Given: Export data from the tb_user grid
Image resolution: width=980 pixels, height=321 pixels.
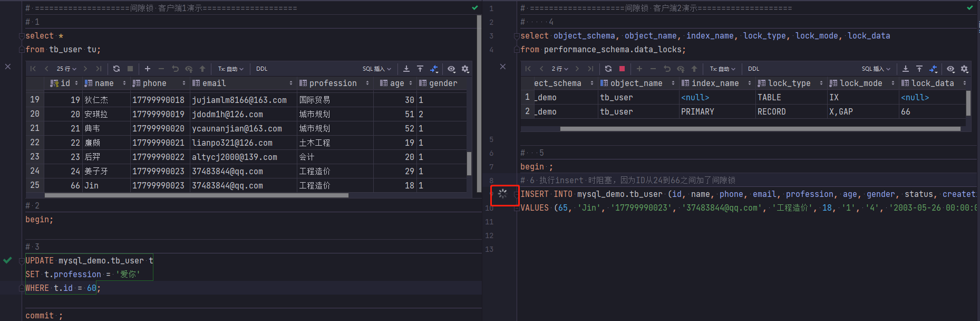Looking at the screenshot, I should [406, 69].
